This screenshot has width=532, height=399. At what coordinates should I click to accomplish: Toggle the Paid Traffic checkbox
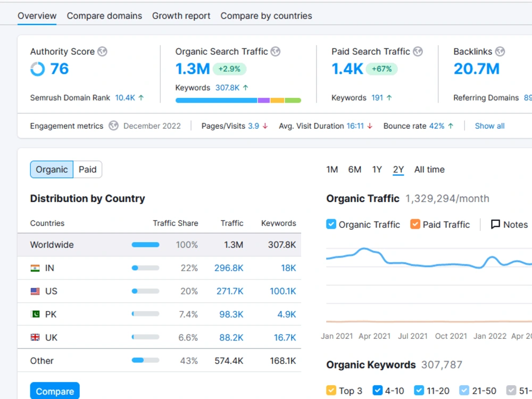415,225
